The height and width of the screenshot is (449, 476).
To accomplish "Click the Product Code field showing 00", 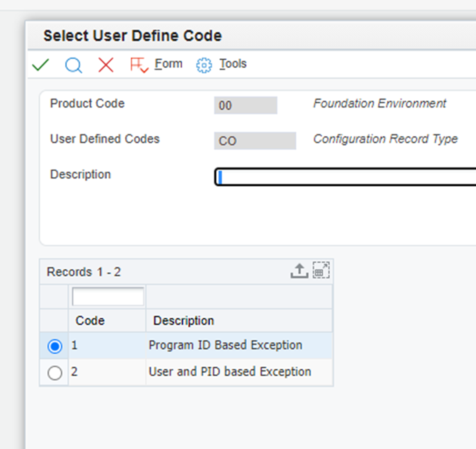I will [246, 105].
